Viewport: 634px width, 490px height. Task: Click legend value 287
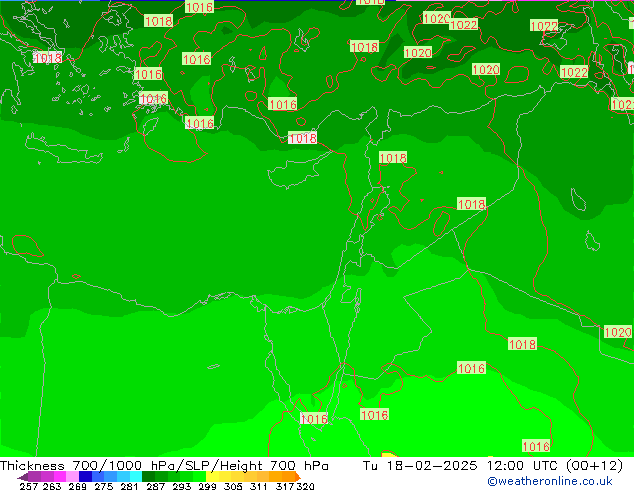(x=155, y=486)
